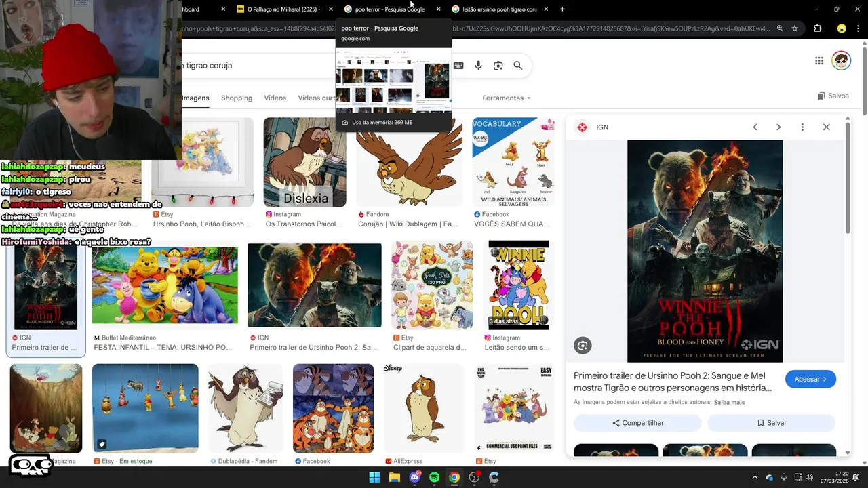Open more options in preview panel

tap(802, 127)
